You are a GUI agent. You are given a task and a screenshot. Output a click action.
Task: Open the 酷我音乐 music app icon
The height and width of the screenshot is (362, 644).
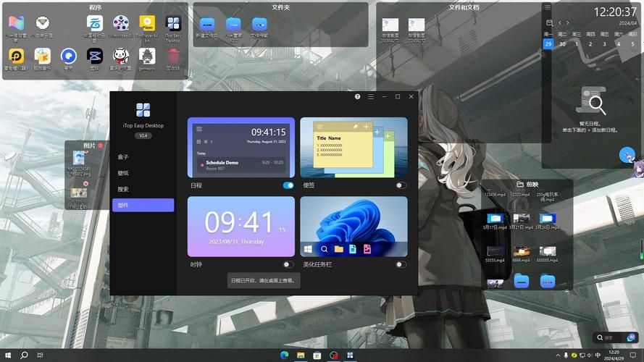click(42, 56)
